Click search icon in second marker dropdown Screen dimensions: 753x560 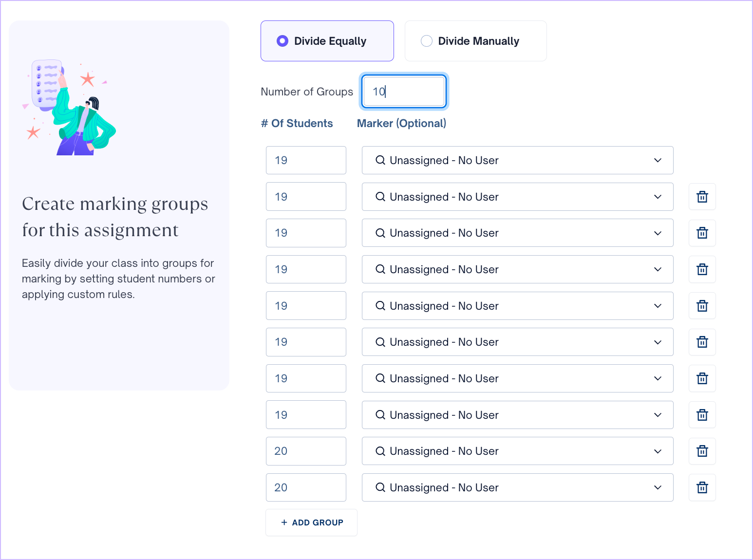pyautogui.click(x=380, y=197)
